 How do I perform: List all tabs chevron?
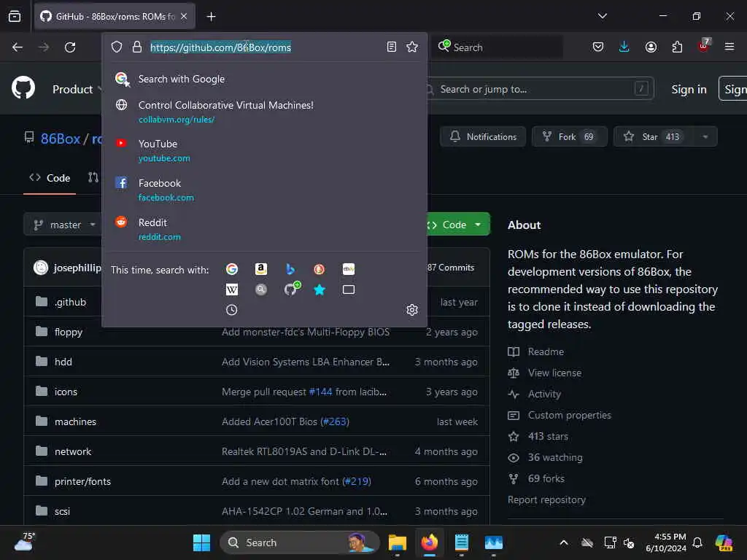pyautogui.click(x=602, y=16)
